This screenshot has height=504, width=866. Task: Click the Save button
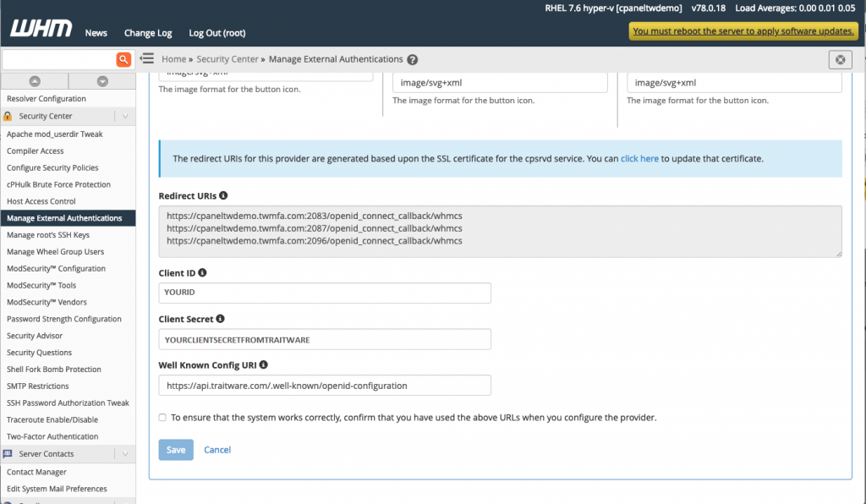click(176, 450)
